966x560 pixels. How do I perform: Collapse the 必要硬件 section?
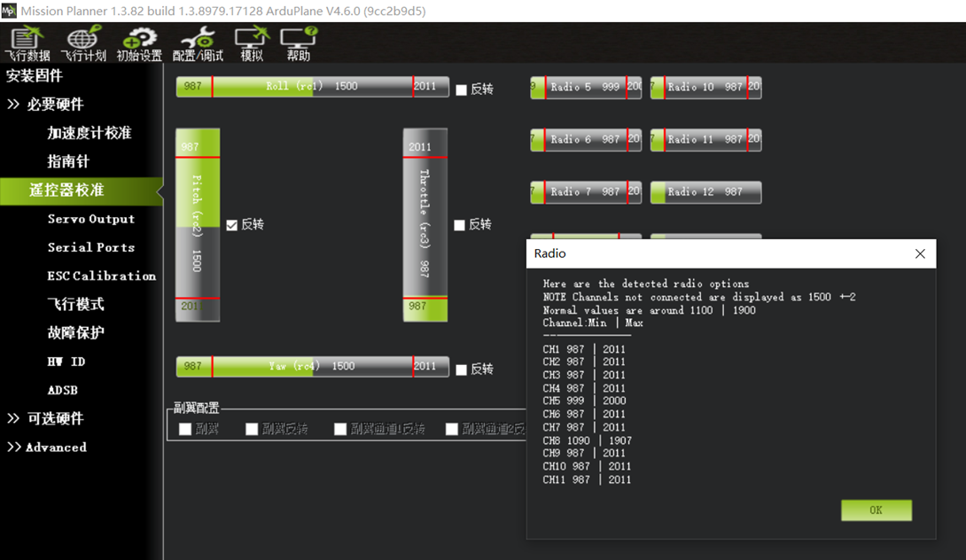pos(46,105)
